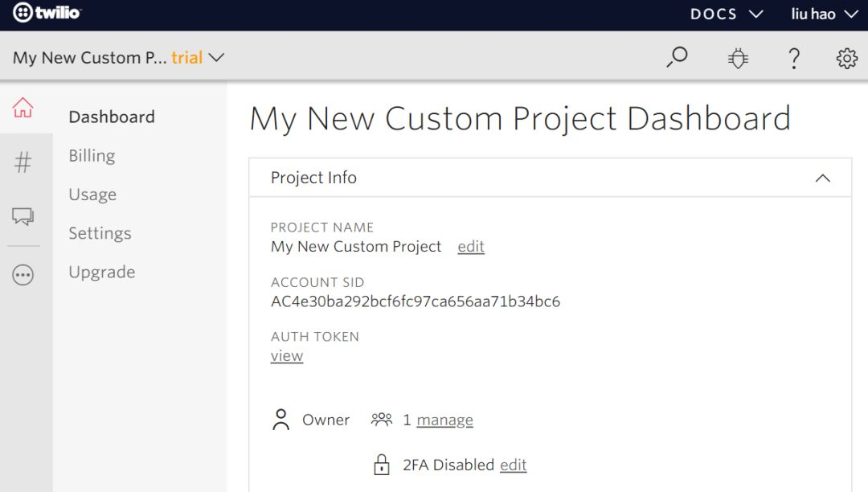Screen dimensions: 868x492
Task: Open the project switcher dropdown
Action: [x=118, y=58]
